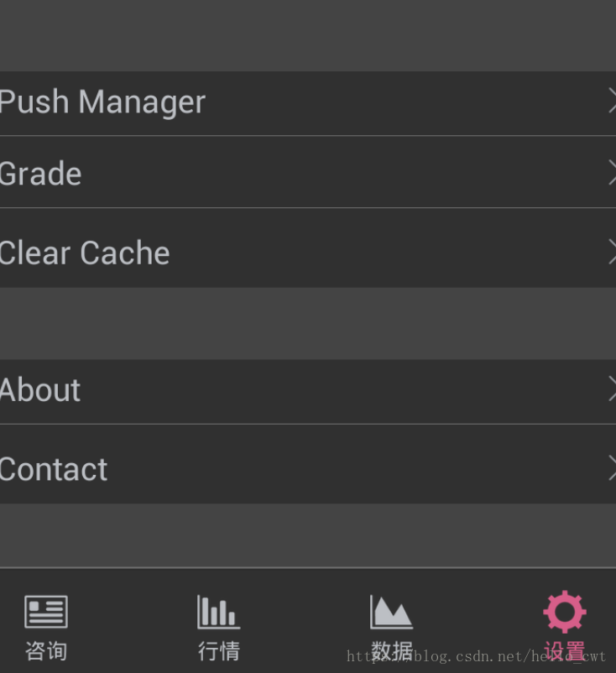Select the Grade menu entry
Viewport: 616px width, 673px height.
coord(308,172)
